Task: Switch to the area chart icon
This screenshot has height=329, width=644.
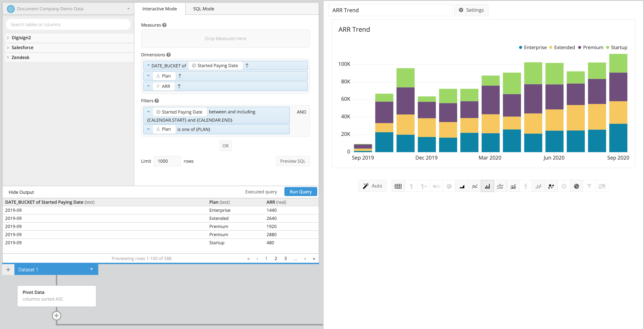Action: point(462,186)
